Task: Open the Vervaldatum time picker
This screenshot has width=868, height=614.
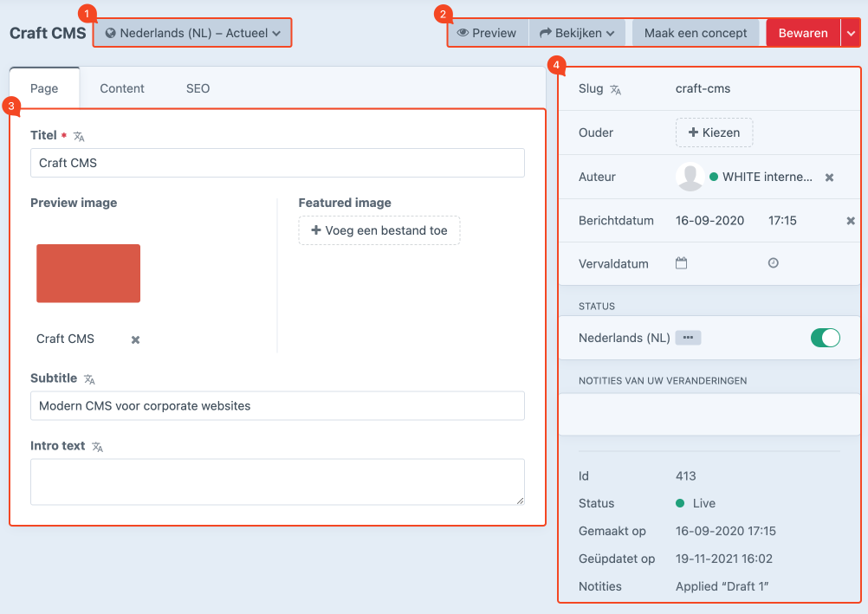Action: pos(774,263)
